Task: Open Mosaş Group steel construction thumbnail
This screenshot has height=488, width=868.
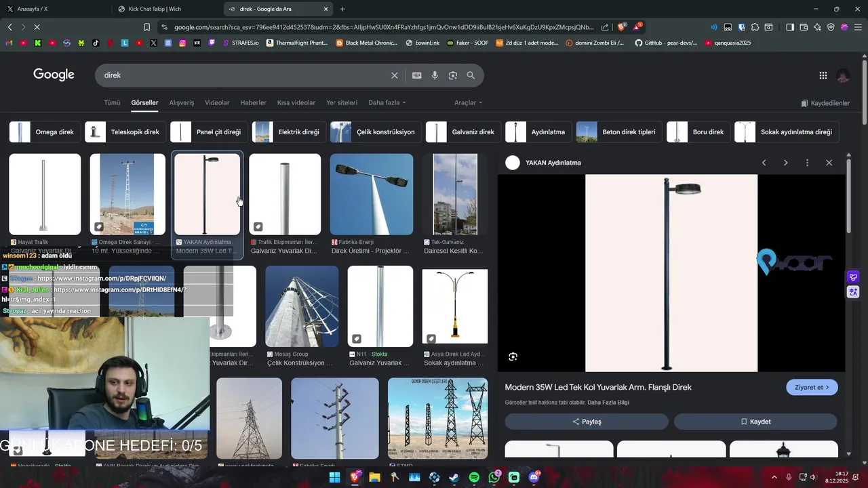Action: pos(302,306)
